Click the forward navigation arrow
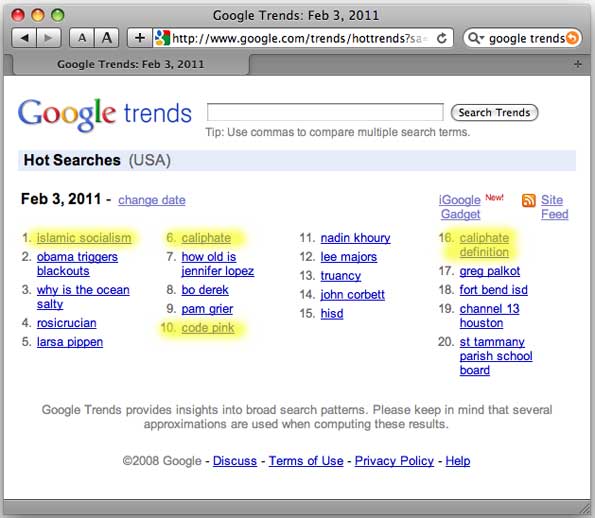 pyautogui.click(x=49, y=38)
